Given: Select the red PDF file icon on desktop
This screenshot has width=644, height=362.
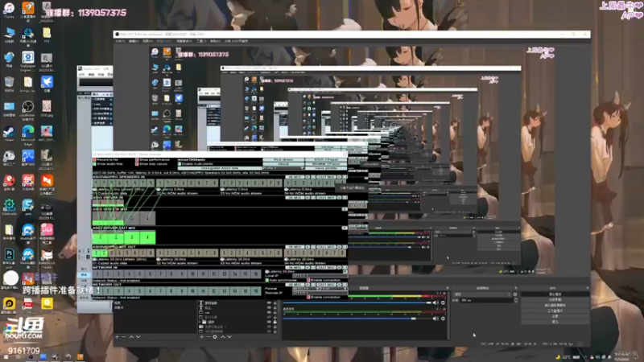Looking at the screenshot, I should (28, 304).
